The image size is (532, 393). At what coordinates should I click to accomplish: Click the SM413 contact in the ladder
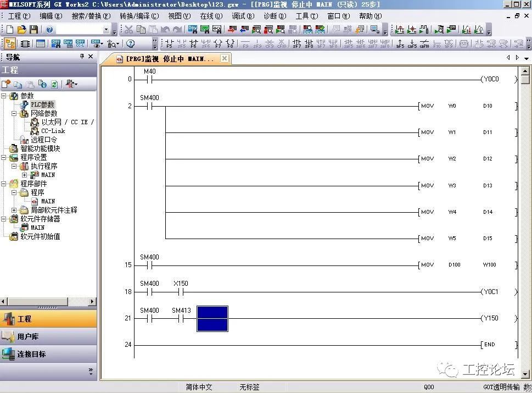(x=181, y=314)
